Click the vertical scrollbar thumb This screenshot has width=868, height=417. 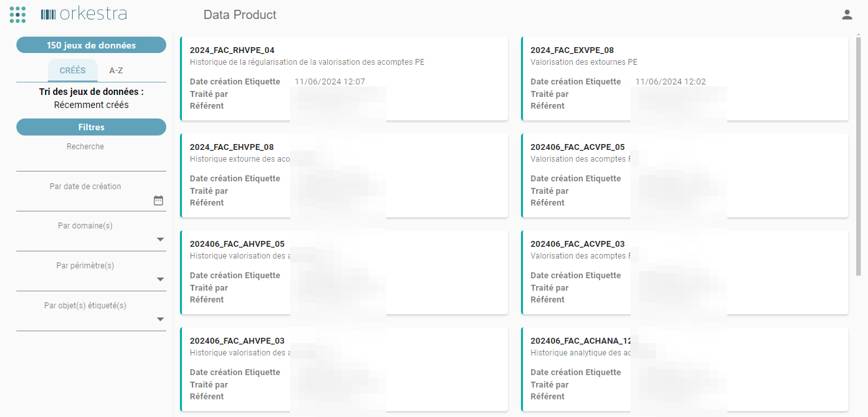click(x=859, y=156)
